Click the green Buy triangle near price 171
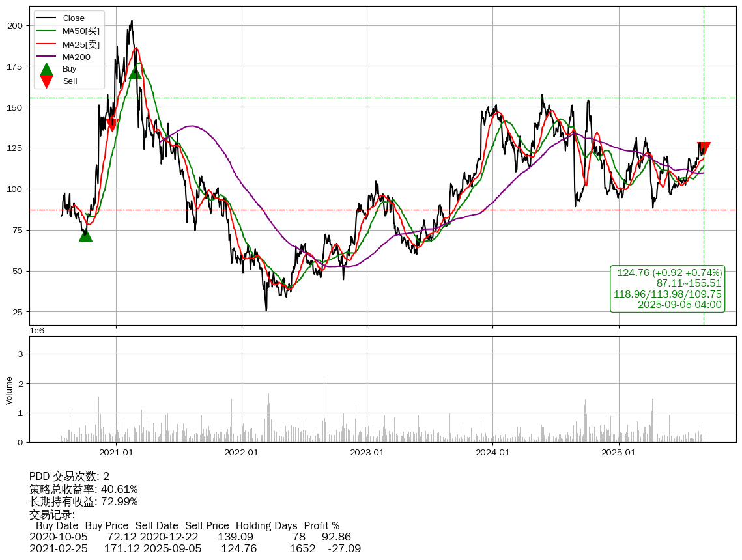Image resolution: width=742 pixels, height=560 pixels. pos(135,72)
